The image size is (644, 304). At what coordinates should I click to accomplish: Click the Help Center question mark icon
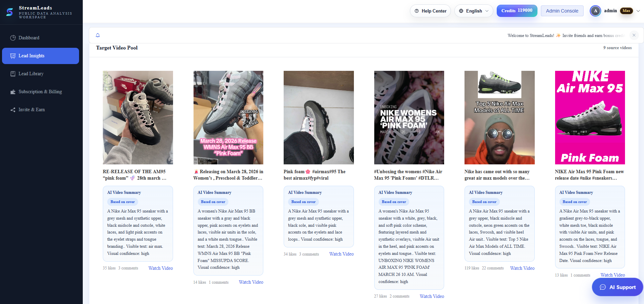pos(417,11)
